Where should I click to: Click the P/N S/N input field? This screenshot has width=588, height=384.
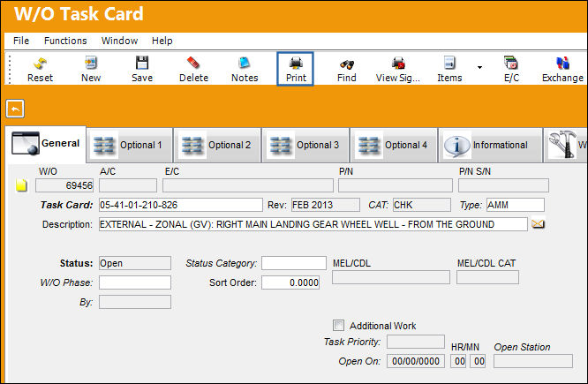(x=503, y=185)
